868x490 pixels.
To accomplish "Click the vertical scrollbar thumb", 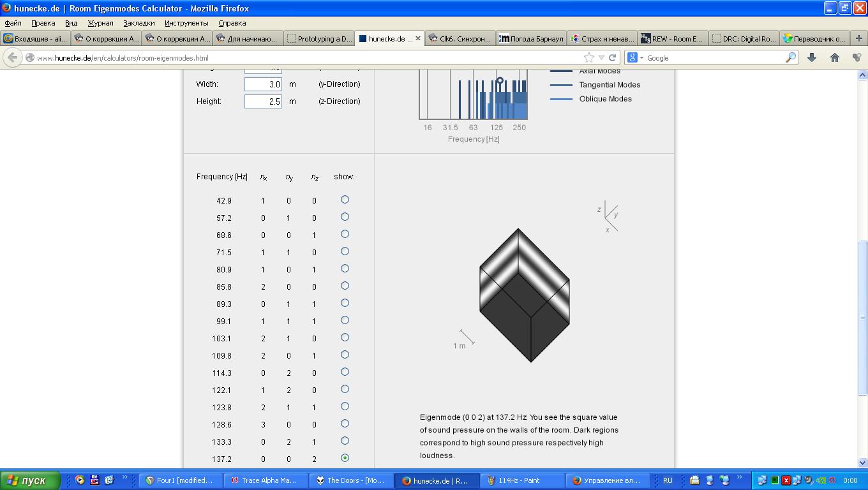I will tap(862, 318).
